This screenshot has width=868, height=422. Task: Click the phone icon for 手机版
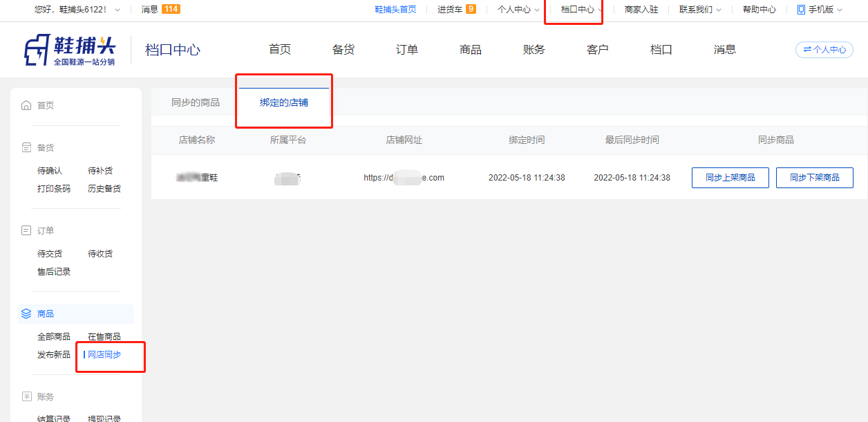point(801,10)
